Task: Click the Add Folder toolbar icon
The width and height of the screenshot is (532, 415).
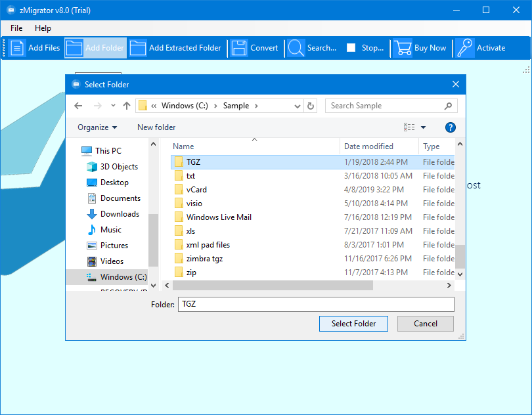Action: pos(74,48)
